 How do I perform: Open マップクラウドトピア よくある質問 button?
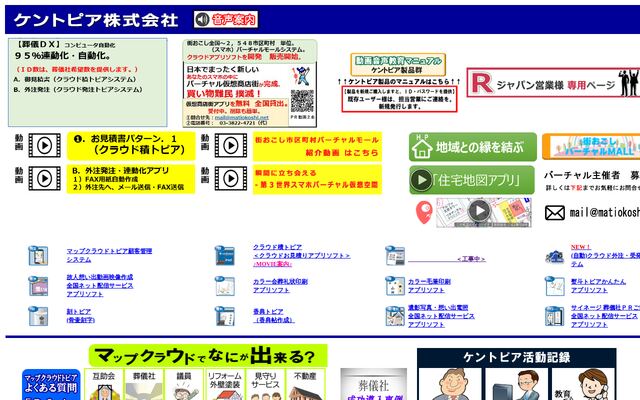tap(51, 384)
